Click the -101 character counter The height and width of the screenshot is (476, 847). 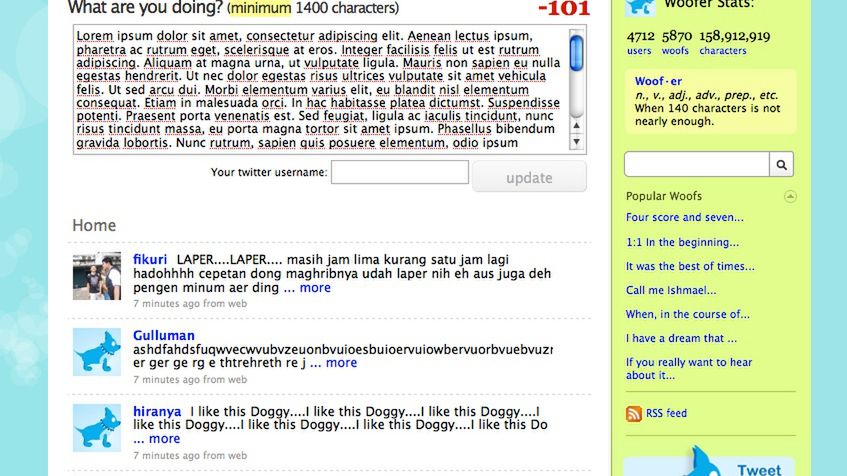[x=564, y=8]
